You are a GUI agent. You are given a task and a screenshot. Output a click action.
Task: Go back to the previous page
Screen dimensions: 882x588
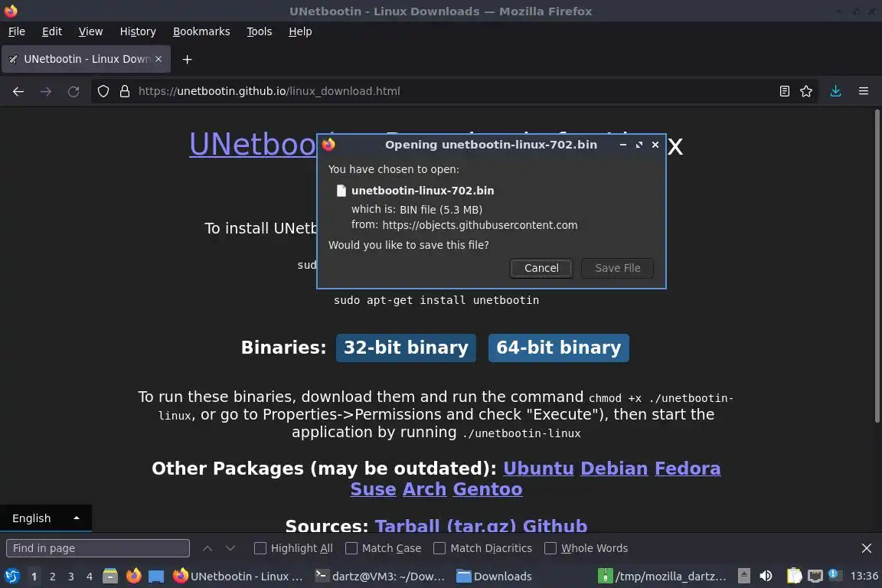point(18,91)
